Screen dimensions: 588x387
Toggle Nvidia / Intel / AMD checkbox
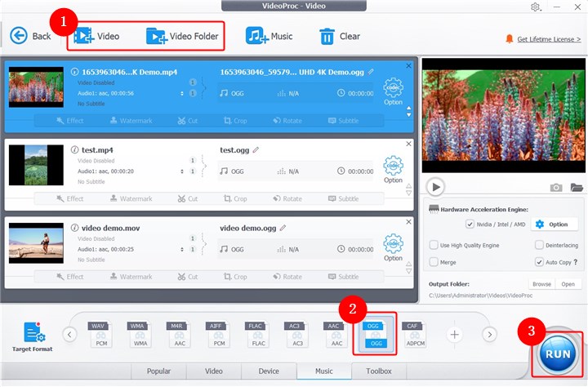(x=470, y=225)
